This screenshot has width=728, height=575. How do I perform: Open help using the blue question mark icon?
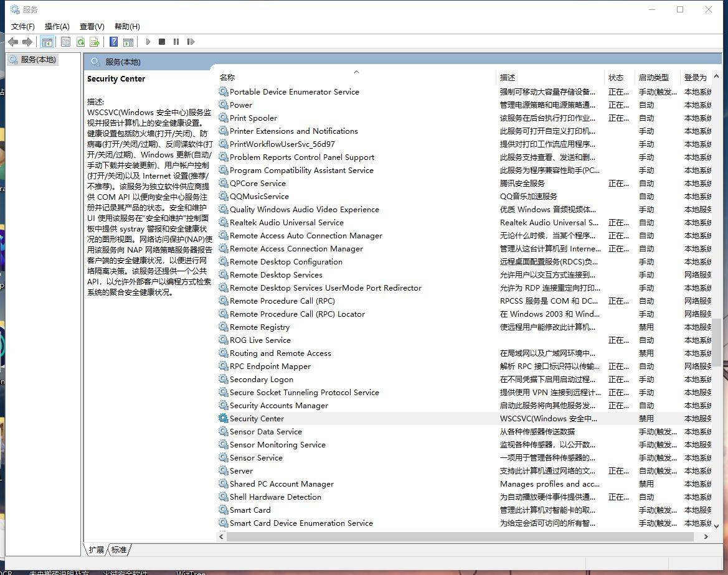[113, 42]
